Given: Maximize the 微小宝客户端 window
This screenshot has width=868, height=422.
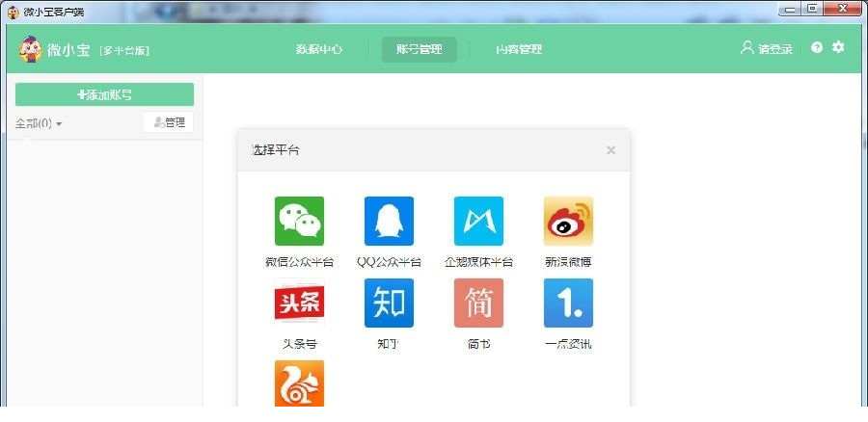Looking at the screenshot, I should [x=812, y=9].
